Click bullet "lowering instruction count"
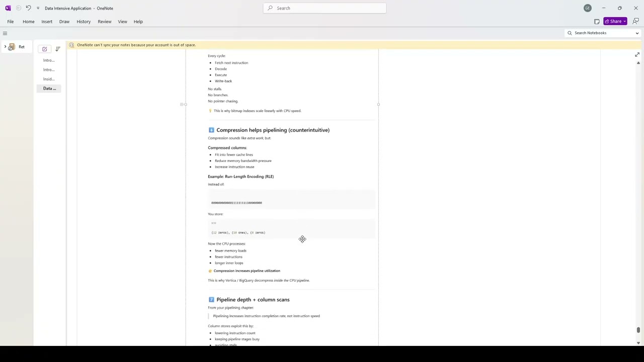This screenshot has width=644, height=362. pyautogui.click(x=235, y=333)
